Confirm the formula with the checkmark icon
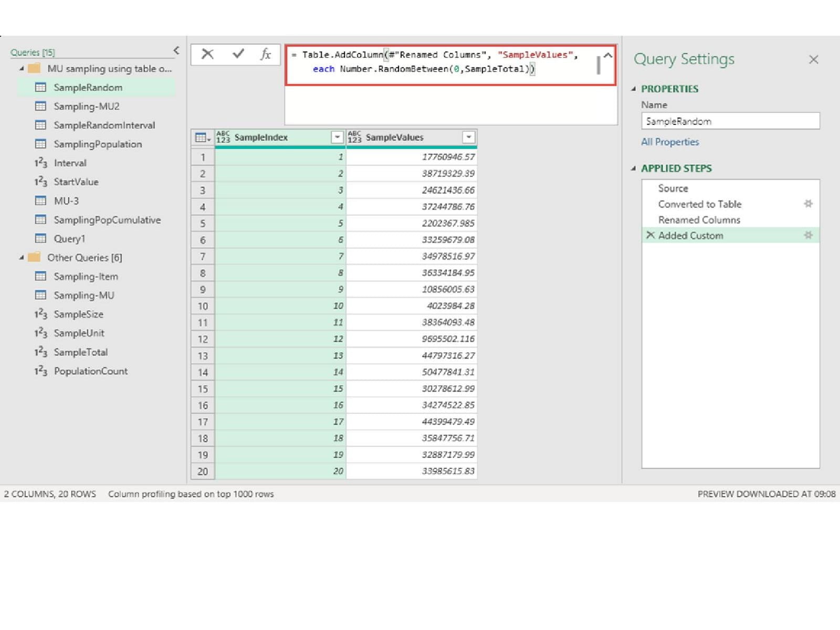Screen dimensions: 840x630 click(238, 54)
